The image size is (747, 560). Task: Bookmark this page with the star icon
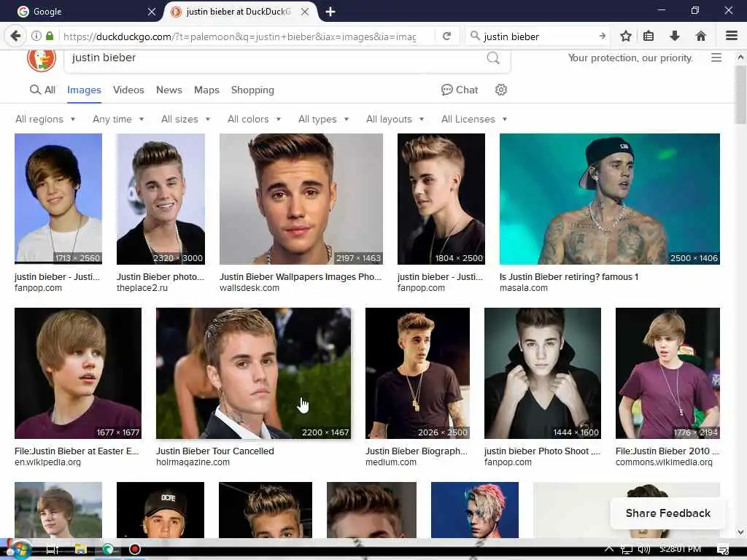coord(625,36)
